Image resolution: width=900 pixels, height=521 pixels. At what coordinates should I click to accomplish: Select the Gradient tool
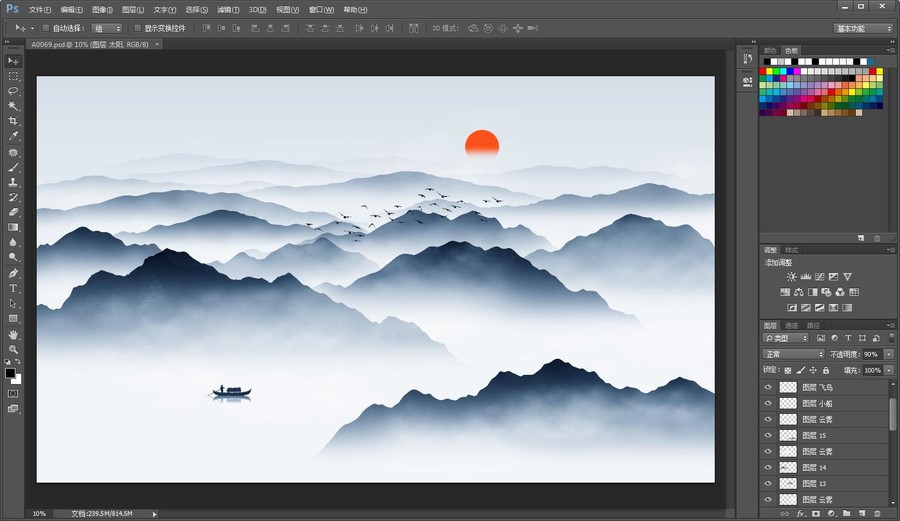pos(13,227)
